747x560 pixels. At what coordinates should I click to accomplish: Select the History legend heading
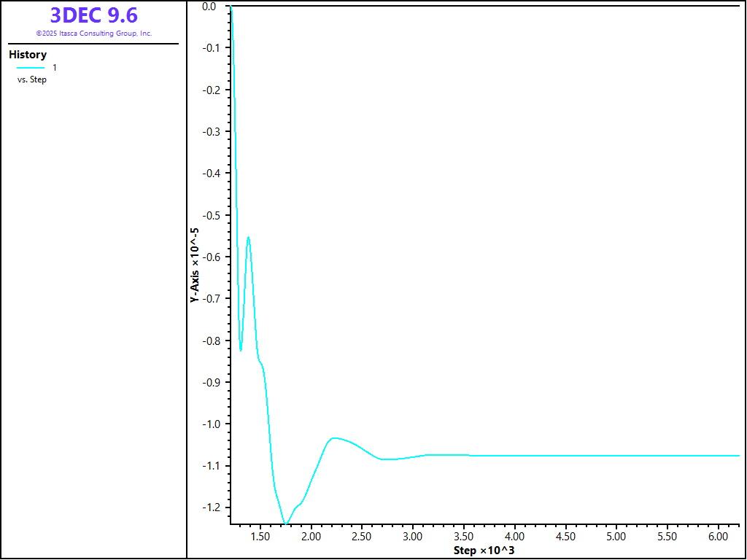[x=28, y=55]
